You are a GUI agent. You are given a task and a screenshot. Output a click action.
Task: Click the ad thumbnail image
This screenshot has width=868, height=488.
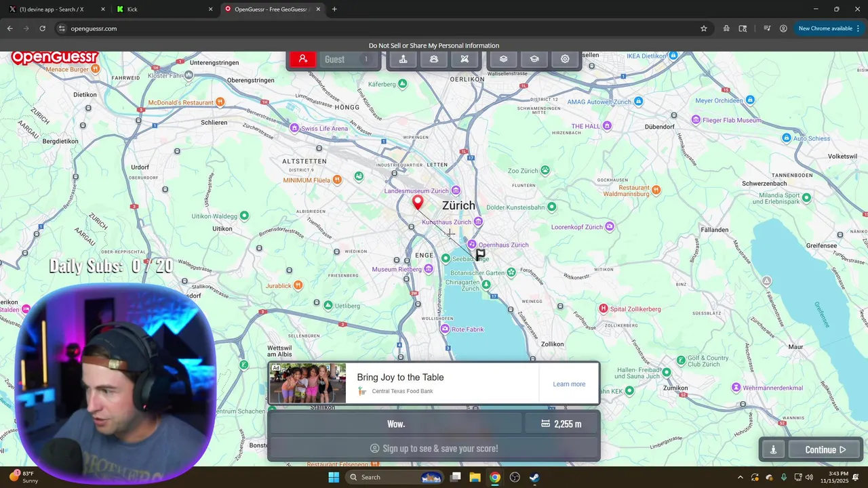pos(308,384)
